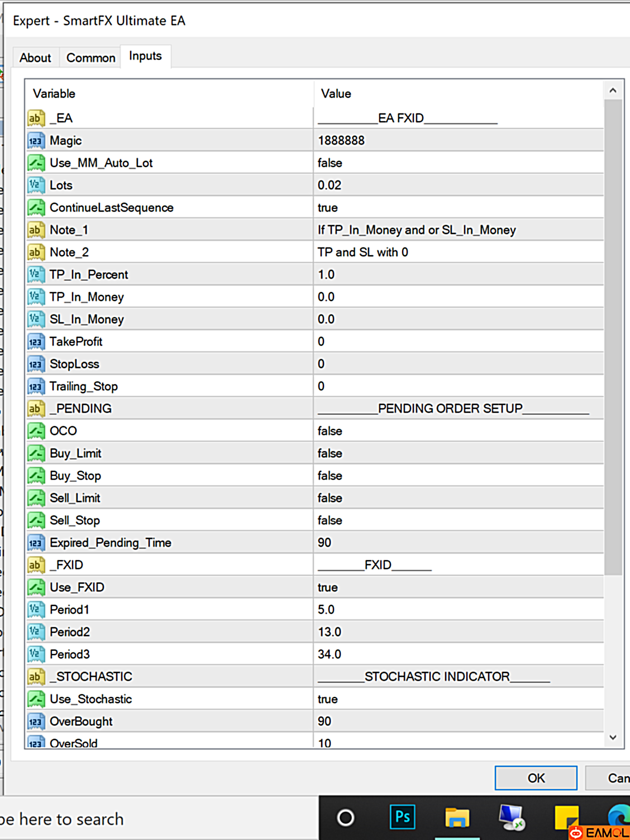630x840 pixels.
Task: Click the bool icon next to Sell_Stop
Action: [x=36, y=520]
